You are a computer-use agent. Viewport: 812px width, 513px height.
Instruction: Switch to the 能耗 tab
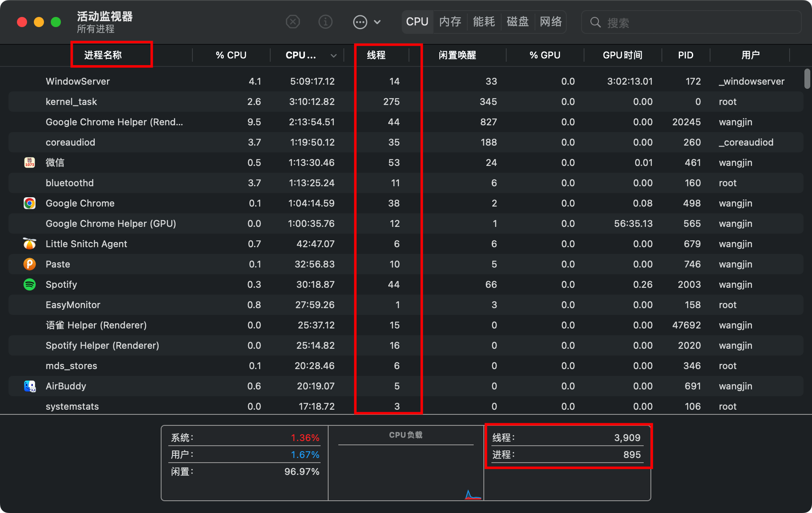click(x=484, y=22)
